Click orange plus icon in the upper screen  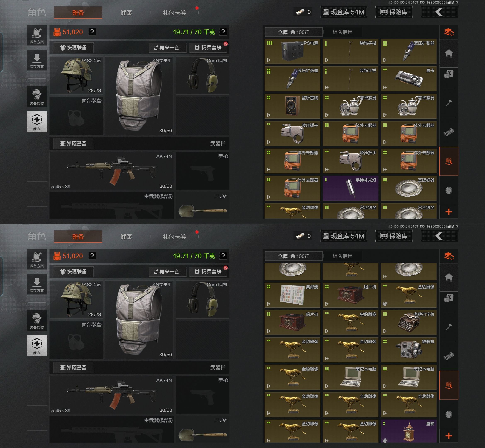point(449,212)
